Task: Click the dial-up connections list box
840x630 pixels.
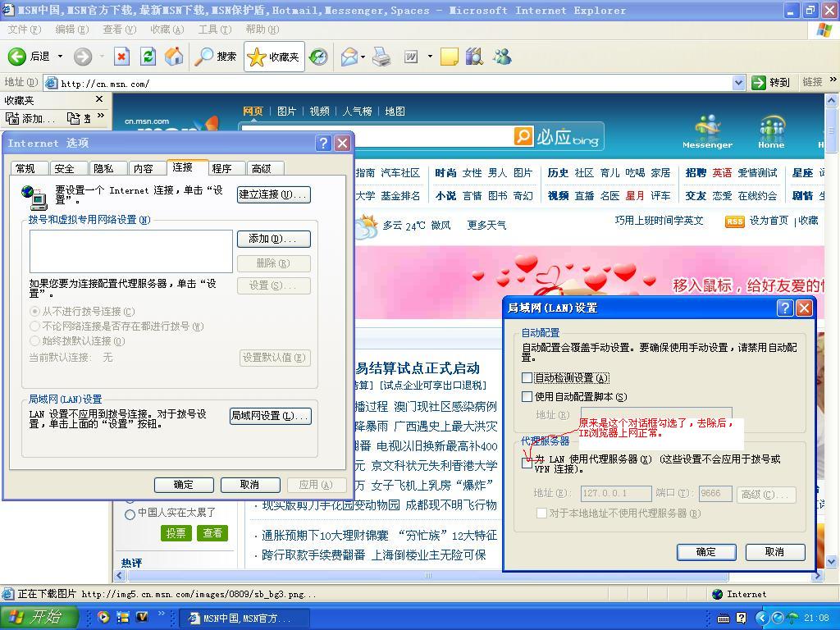Action: (x=131, y=252)
